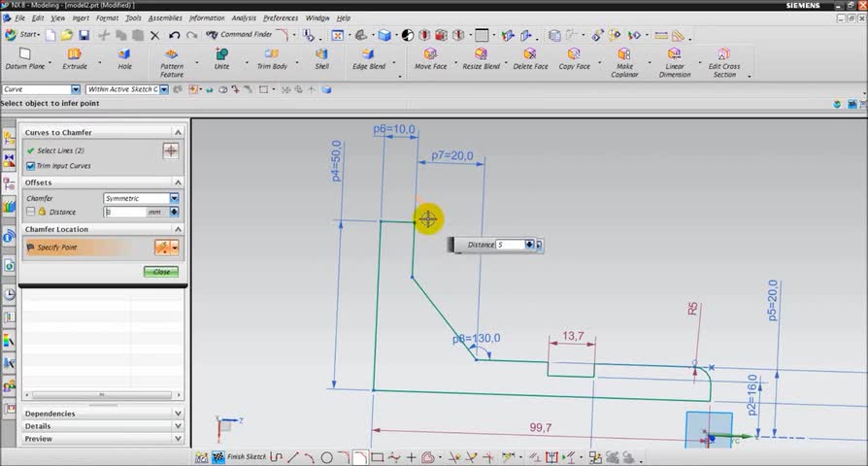Open the Chamfer Symmetric dropdown
868x466 pixels.
175,198
